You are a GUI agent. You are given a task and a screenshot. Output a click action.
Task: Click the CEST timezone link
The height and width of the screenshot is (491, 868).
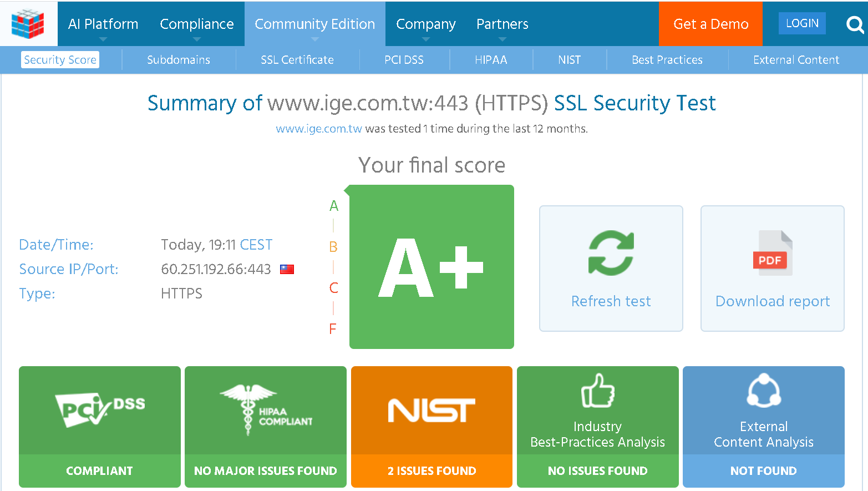click(256, 245)
